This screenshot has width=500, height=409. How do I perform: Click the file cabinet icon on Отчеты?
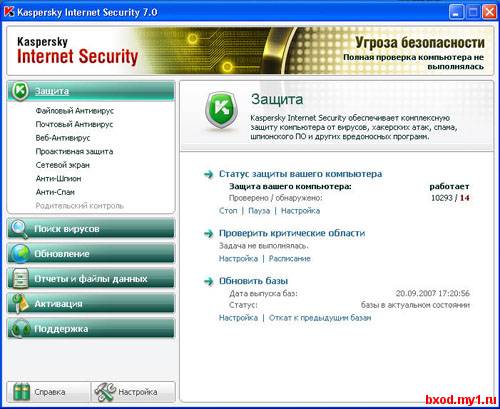20,278
